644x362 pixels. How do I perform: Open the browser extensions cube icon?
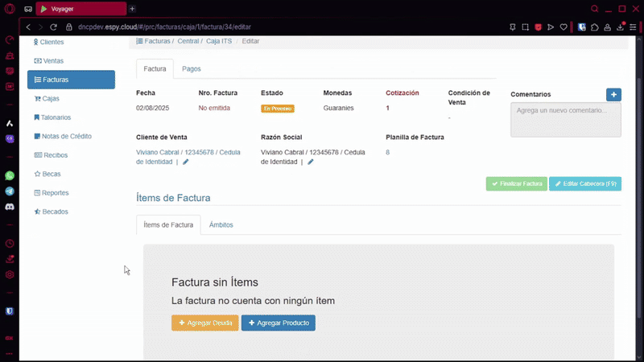click(594, 27)
